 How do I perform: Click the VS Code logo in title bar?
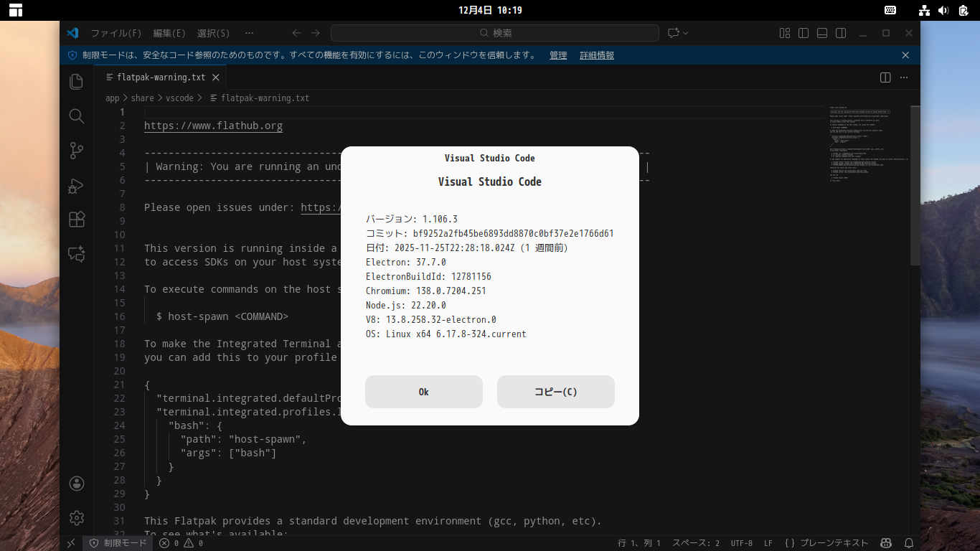72,33
